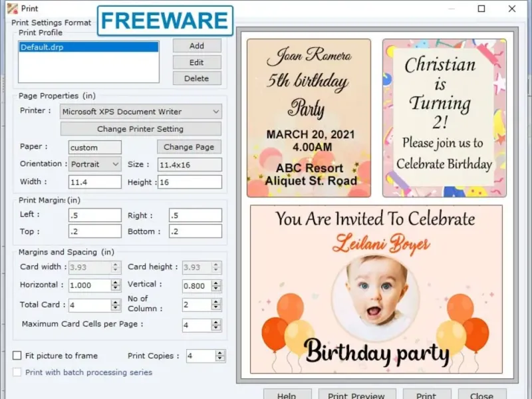Increase No of Column value

tap(215, 302)
